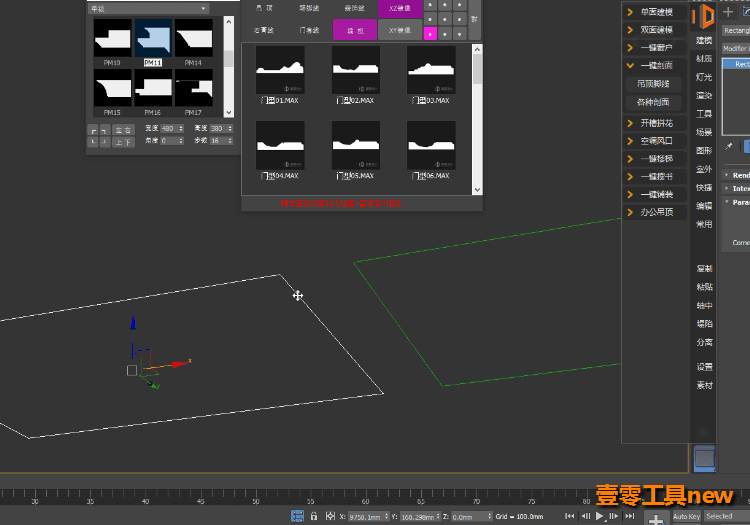The image size is (750, 525).
Task: Go to start frame button
Action: [x=569, y=516]
